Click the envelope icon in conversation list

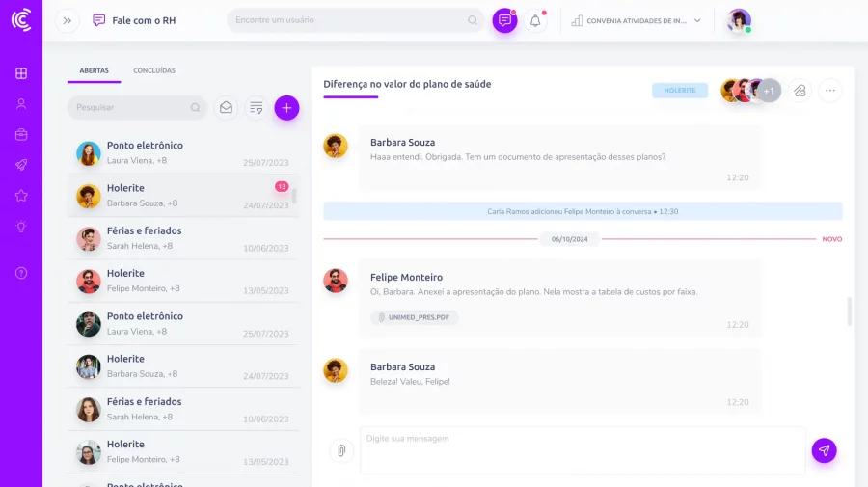pos(226,108)
